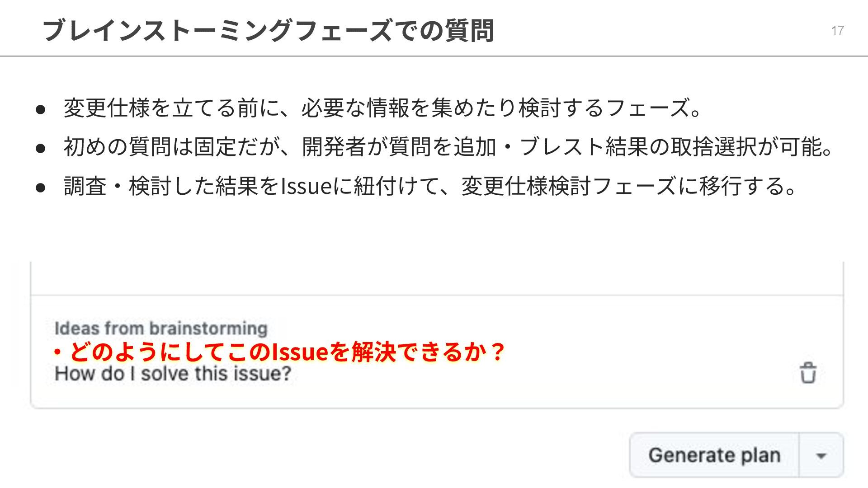Click the empty panel area above the ideas section
Image resolution: width=868 pixels, height=488 pixels.
point(437,278)
